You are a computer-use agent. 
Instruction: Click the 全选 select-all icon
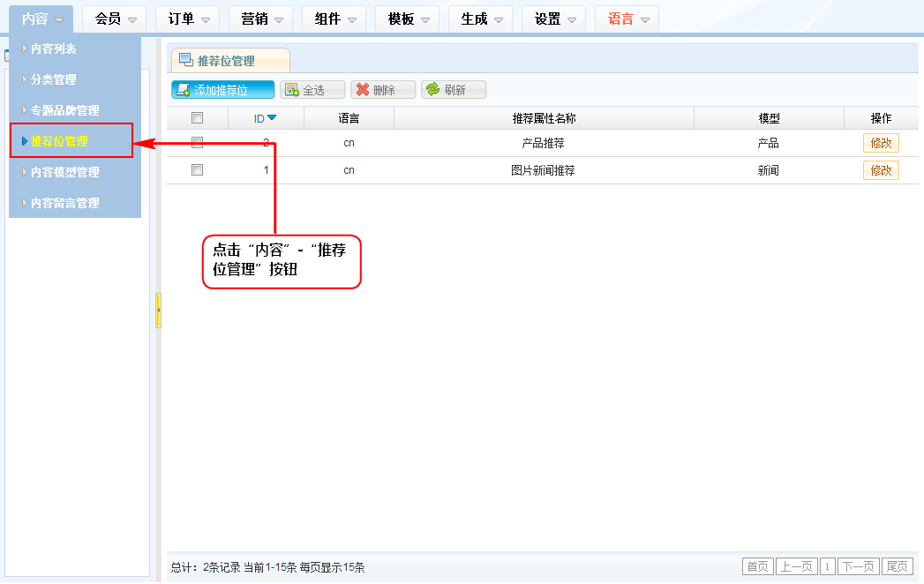point(291,90)
